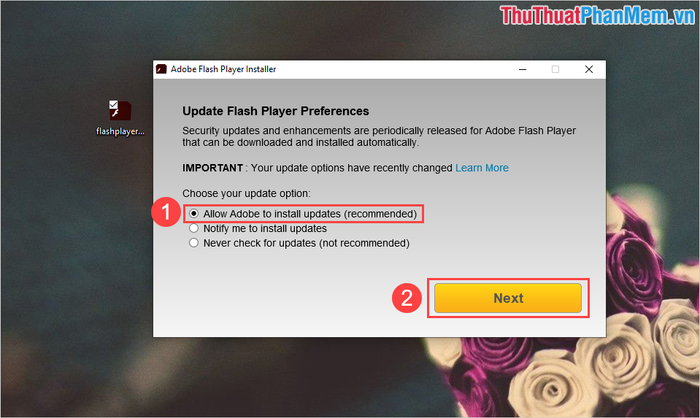
Task: Open the Learn More link
Action: coord(482,168)
